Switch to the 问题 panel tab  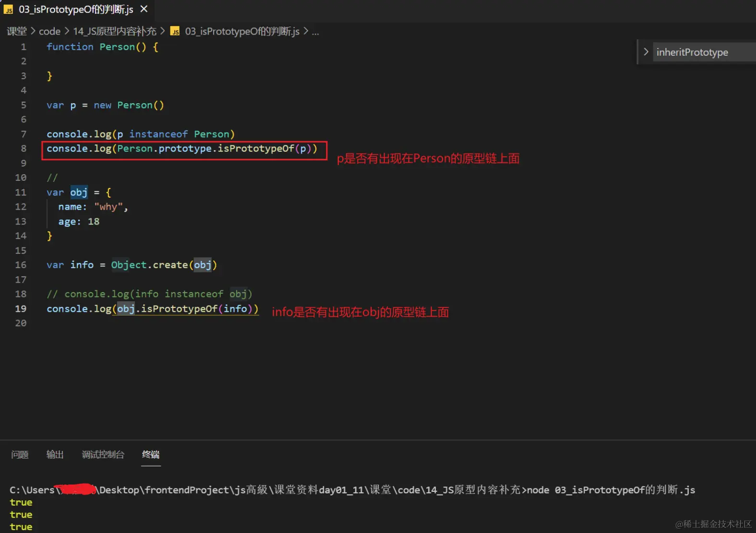coord(20,454)
